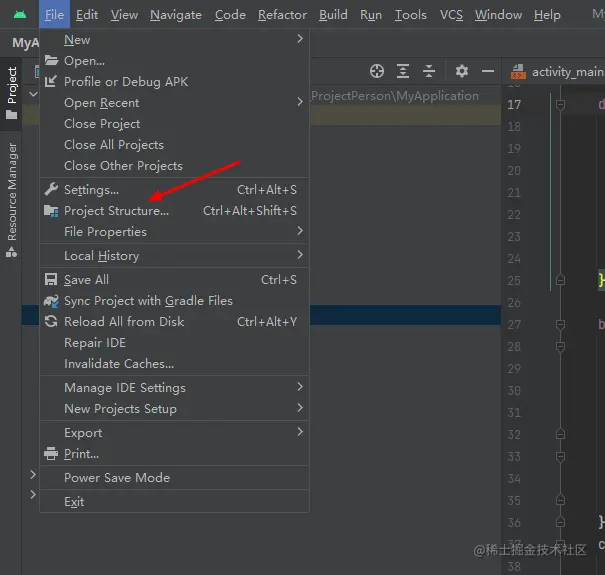605x575 pixels.
Task: Click the Expand All toolbar icon
Action: tap(403, 71)
